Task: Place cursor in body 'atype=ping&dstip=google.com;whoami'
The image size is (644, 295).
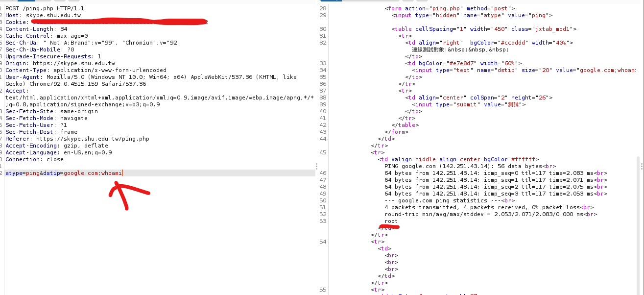Action: click(64, 173)
